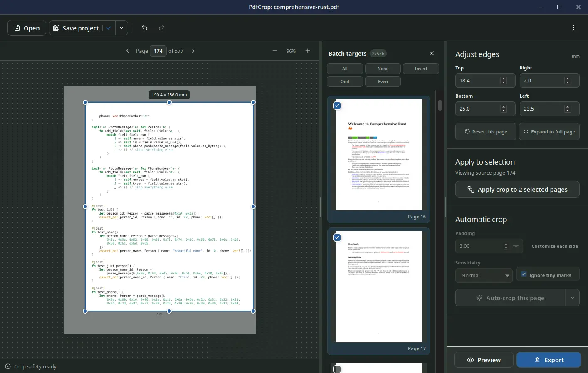Click the Crop safety ready status icon

point(8,366)
